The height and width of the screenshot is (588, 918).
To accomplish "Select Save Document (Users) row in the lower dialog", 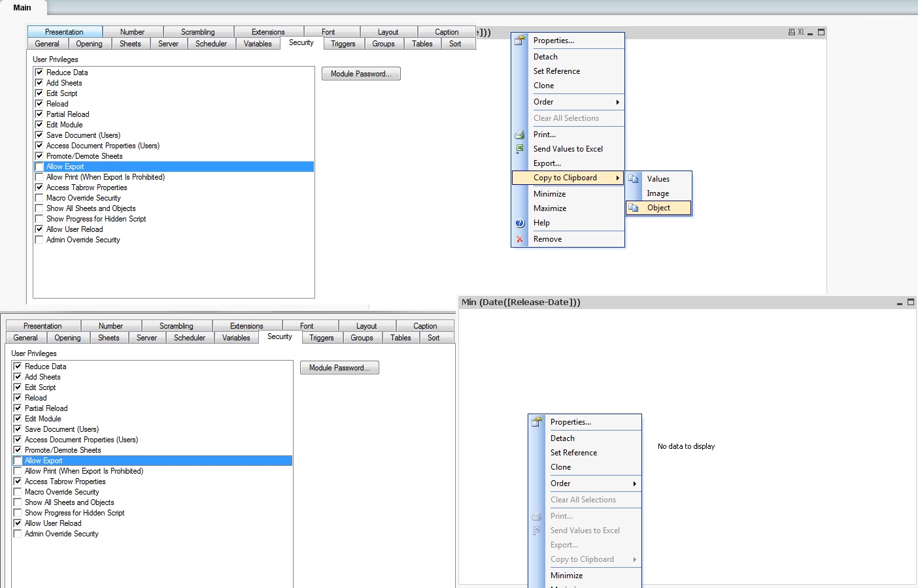I will 152,429.
